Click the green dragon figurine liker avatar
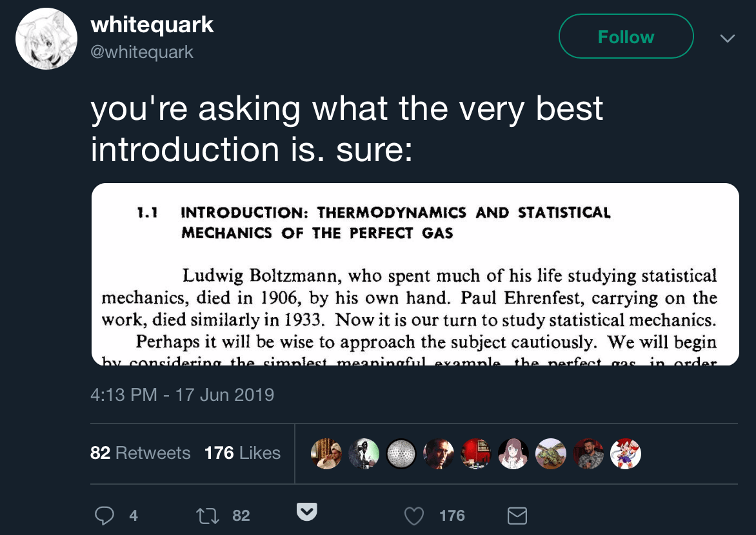The image size is (756, 535). (551, 454)
